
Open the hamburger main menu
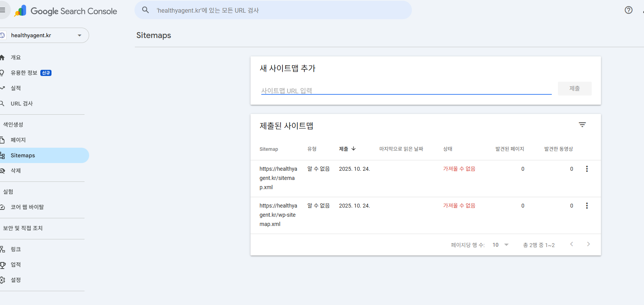2,10
